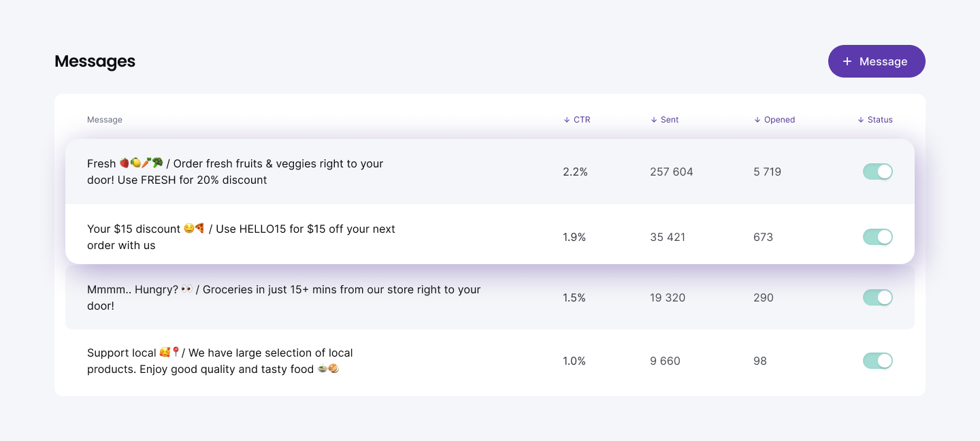Sort messages by Sent column
The height and width of the screenshot is (441, 980).
tap(665, 120)
